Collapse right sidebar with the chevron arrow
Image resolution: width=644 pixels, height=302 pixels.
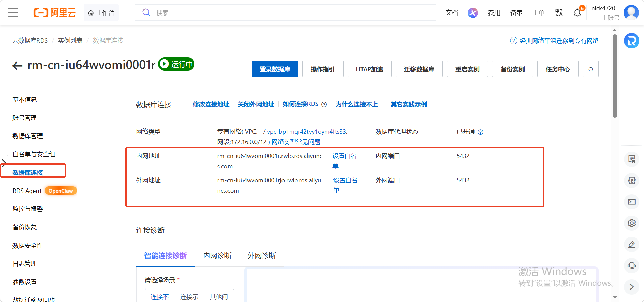pyautogui.click(x=632, y=287)
